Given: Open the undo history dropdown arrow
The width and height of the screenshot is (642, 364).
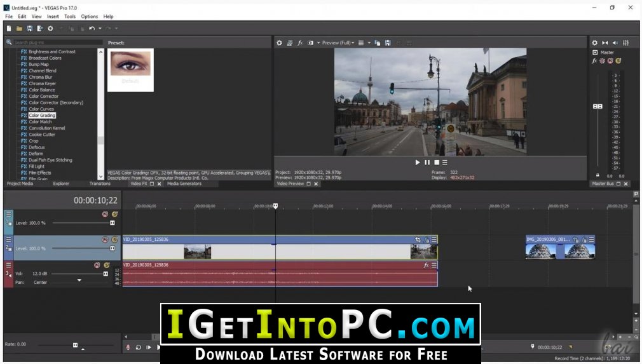Looking at the screenshot, I should tap(100, 29).
